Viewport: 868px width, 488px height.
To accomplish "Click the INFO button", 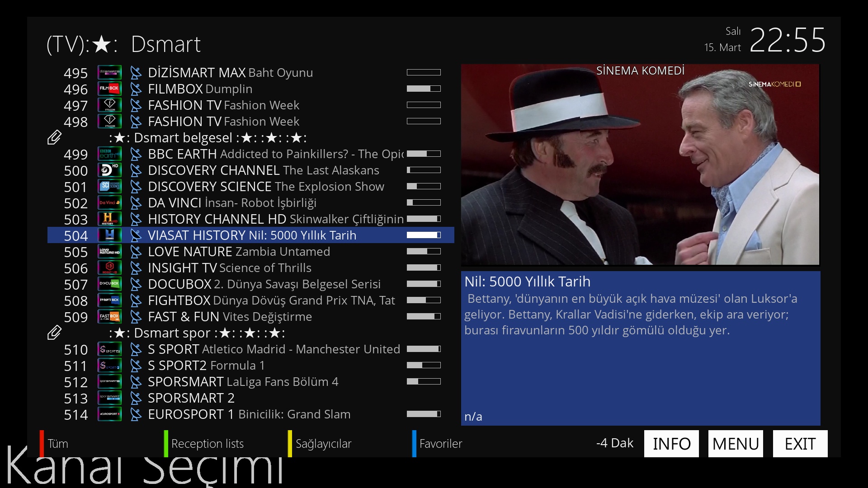I will 671,444.
